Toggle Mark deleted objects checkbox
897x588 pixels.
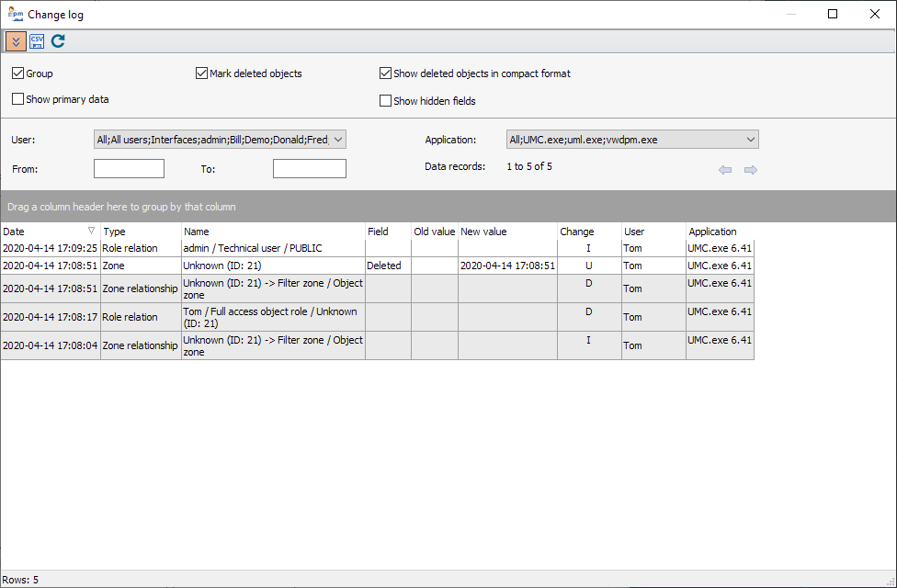click(x=202, y=73)
